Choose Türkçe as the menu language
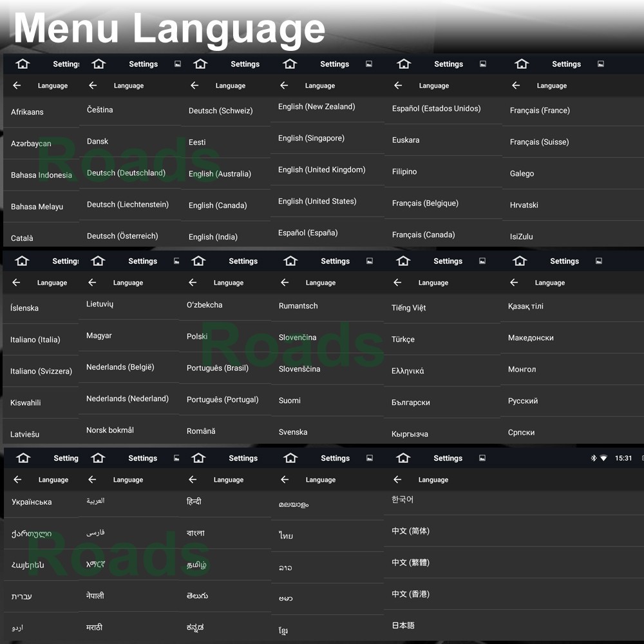 pos(403,339)
